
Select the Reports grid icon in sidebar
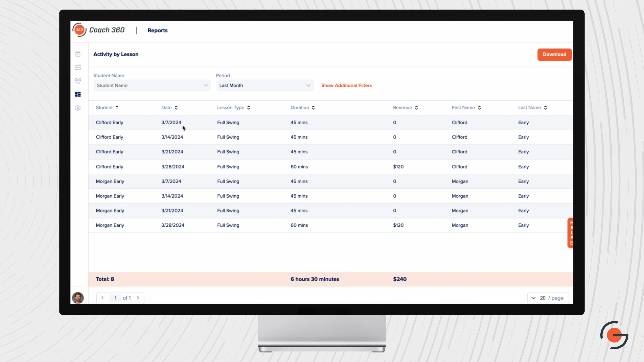click(78, 94)
